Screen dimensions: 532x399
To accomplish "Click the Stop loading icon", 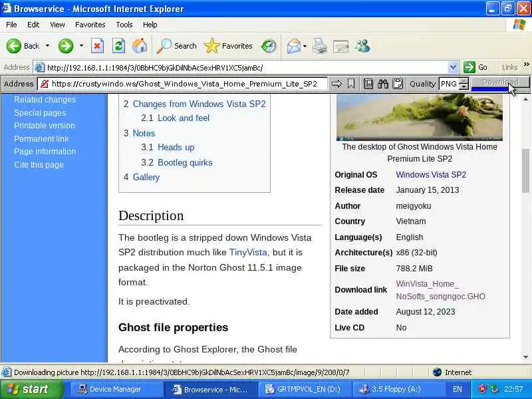I will [x=97, y=46].
